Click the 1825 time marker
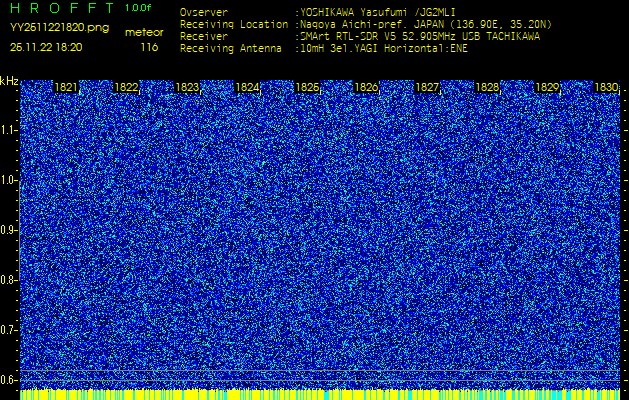629x400 pixels. (x=307, y=87)
